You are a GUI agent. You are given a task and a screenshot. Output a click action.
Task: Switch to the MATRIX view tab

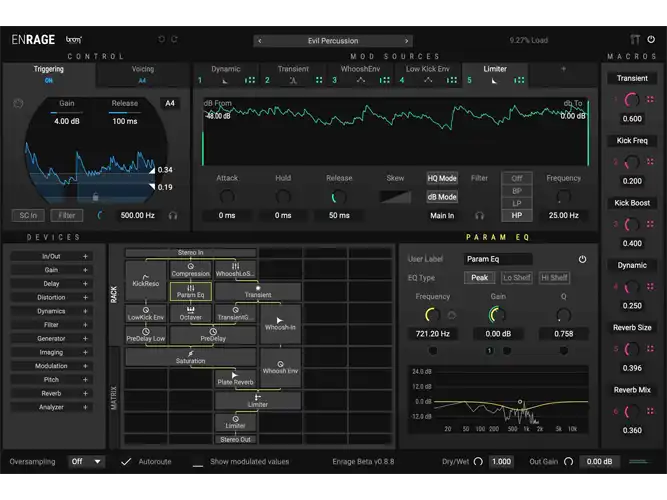pos(114,398)
